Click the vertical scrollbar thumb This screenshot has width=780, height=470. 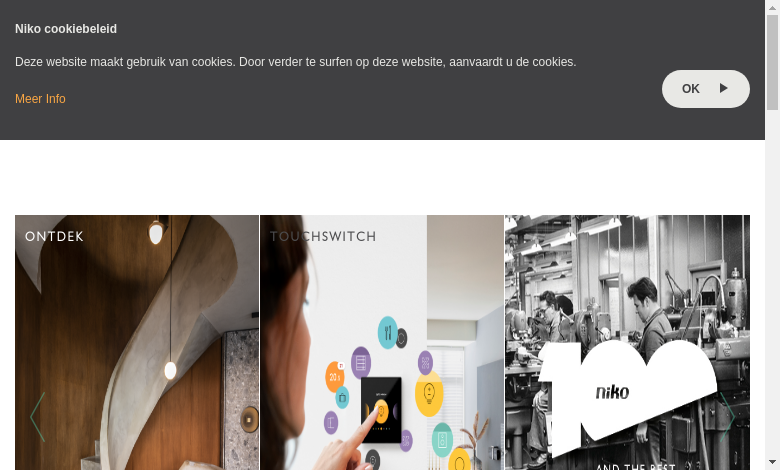[x=772, y=62]
